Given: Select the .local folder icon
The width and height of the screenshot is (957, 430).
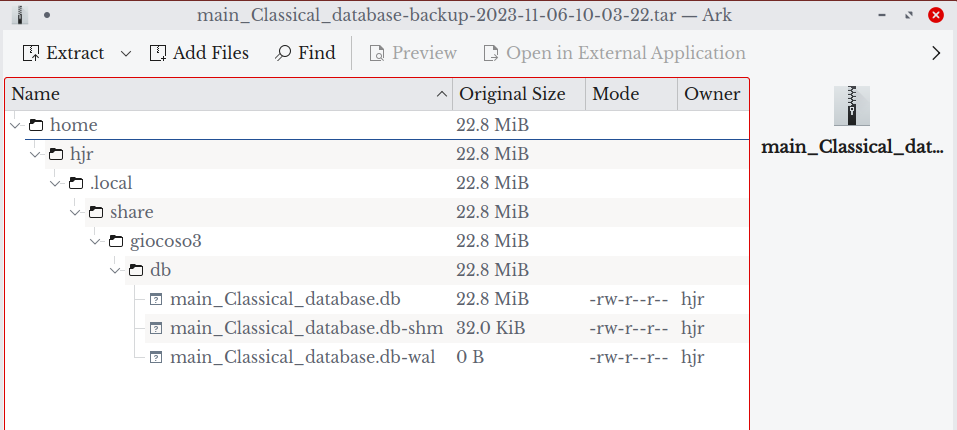Looking at the screenshot, I should (76, 183).
